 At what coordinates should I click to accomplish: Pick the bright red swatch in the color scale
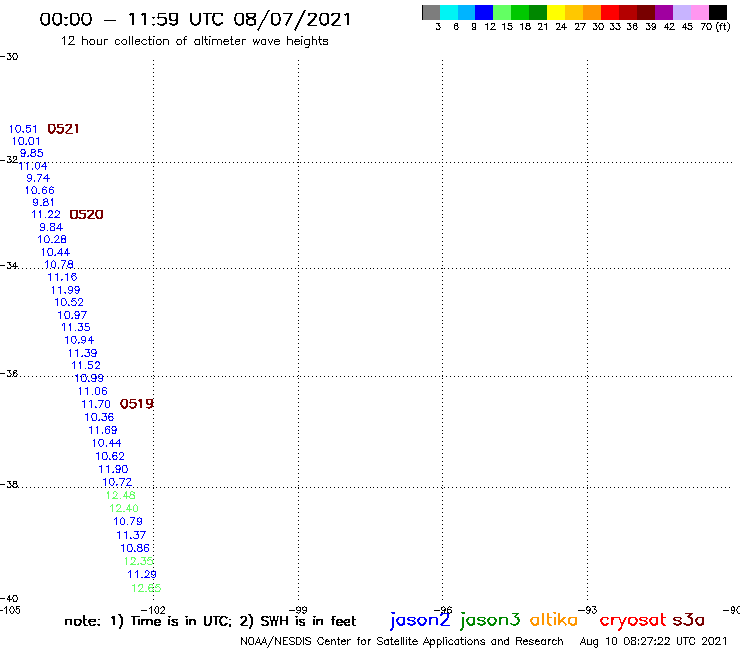[x=609, y=12]
